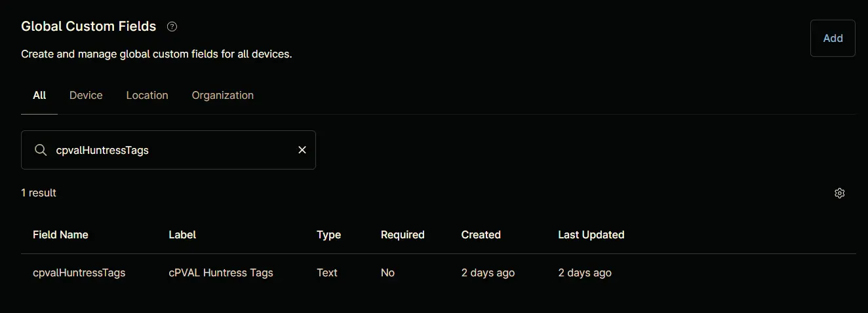Sort by Label column header
Screen dimensions: 868x313
[182, 234]
